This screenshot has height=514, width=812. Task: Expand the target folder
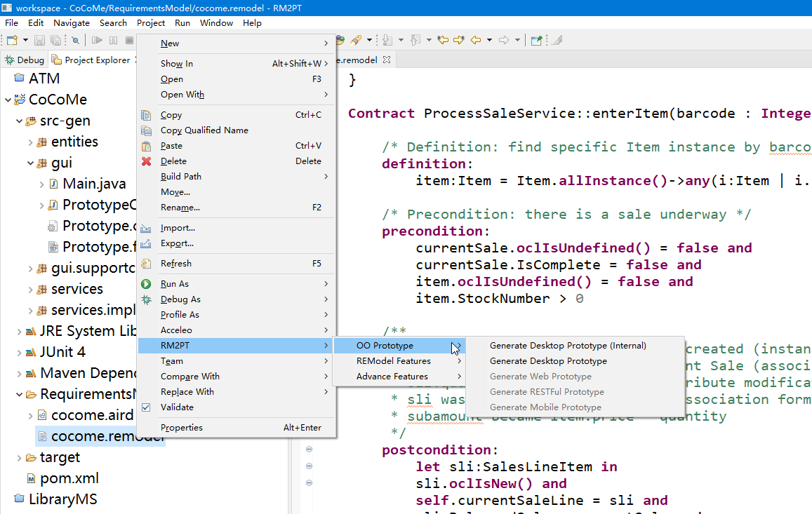click(19, 458)
